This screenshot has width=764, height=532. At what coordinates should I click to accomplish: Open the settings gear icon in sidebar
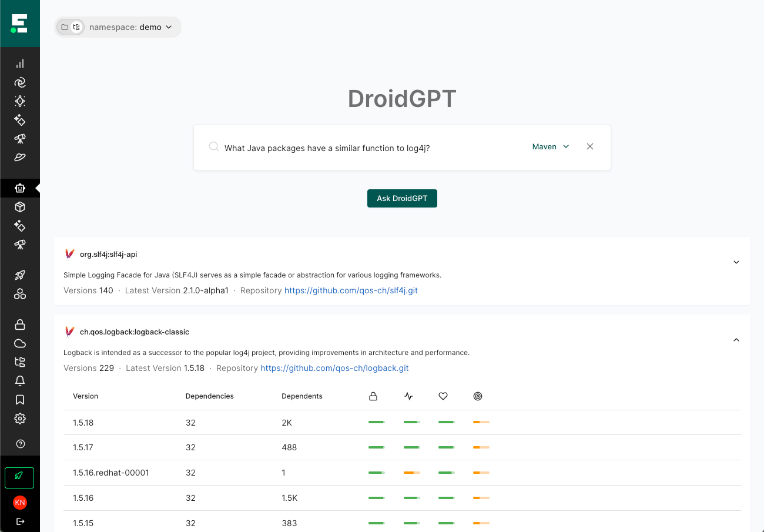20,419
